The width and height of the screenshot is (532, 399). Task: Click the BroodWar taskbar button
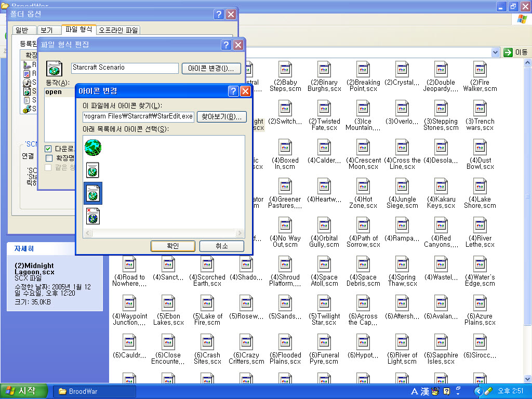[94, 391]
